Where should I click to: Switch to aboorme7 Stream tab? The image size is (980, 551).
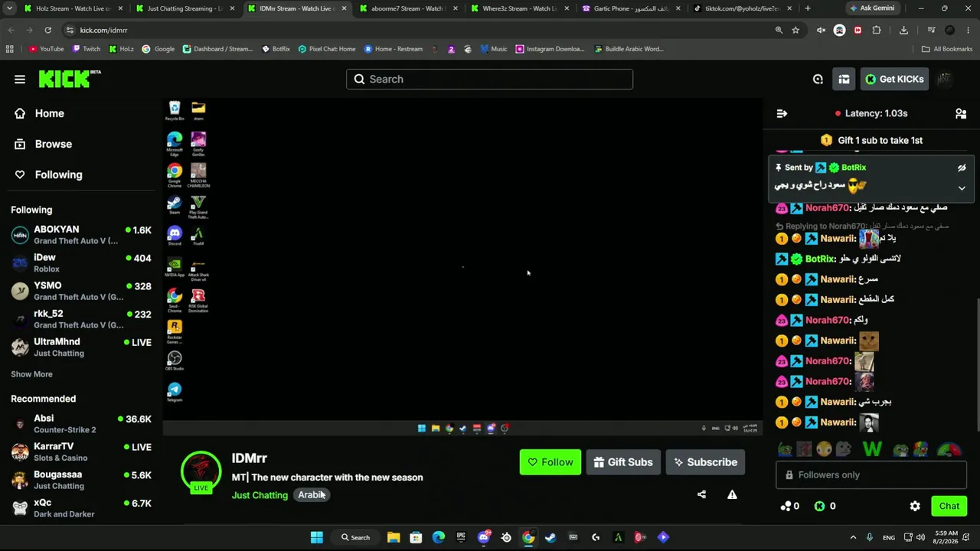point(408,8)
